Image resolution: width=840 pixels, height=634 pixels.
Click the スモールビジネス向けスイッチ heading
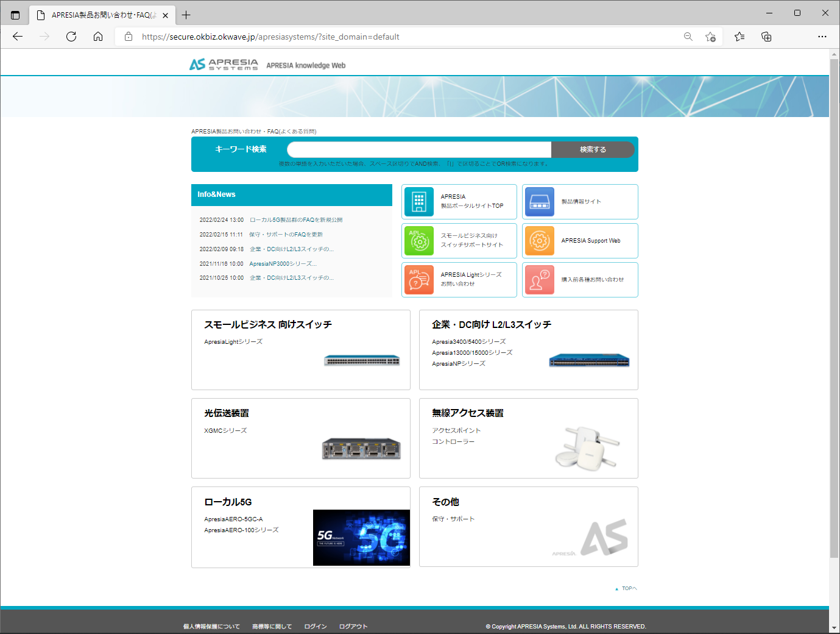coord(268,325)
